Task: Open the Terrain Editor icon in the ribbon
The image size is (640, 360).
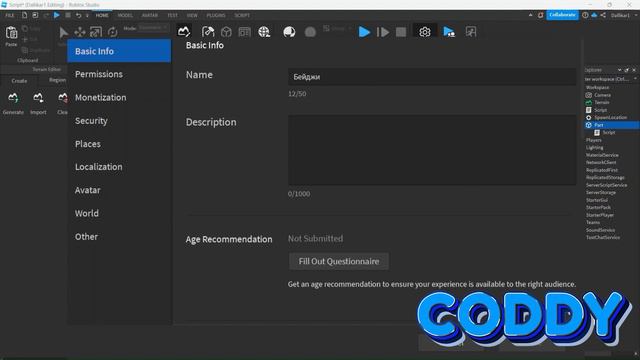Action: (184, 31)
